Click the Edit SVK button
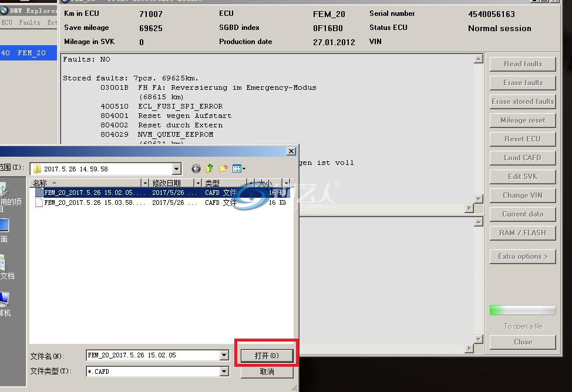The width and height of the screenshot is (572, 392). click(x=523, y=177)
